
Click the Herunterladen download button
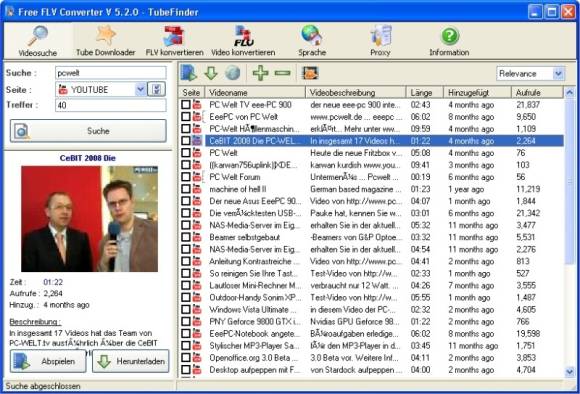coord(131,361)
